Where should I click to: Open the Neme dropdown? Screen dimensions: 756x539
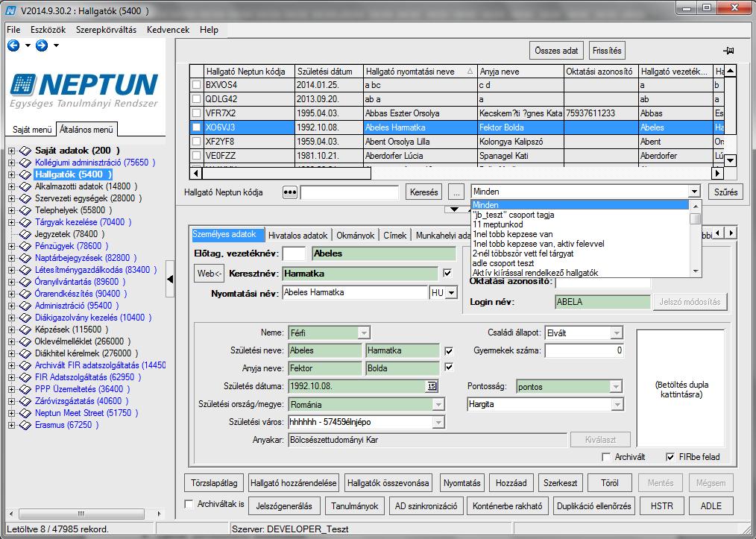click(x=364, y=333)
